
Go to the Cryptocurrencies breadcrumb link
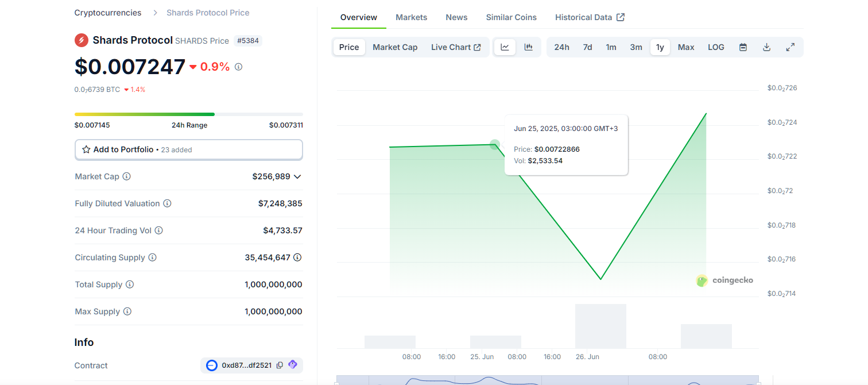(x=108, y=13)
